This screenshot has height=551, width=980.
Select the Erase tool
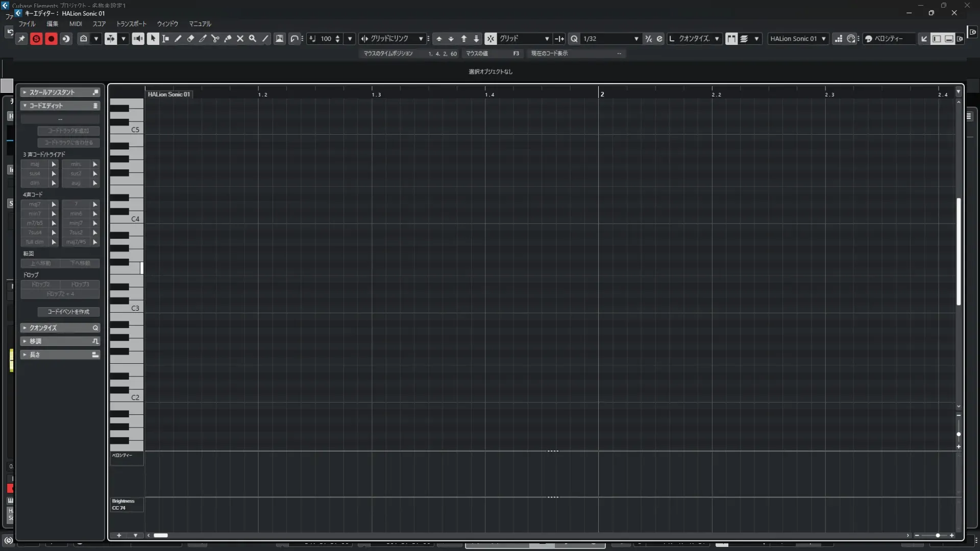[190, 39]
